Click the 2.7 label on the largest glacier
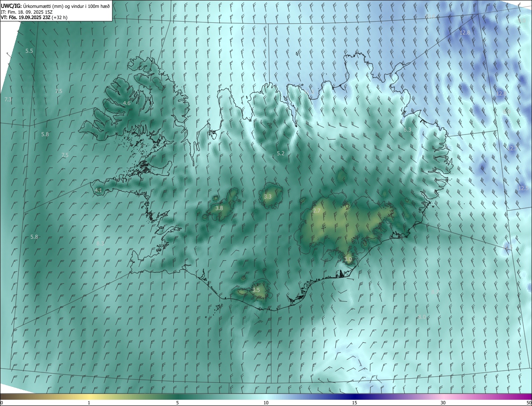Viewport: 532px width, 406px height. pyautogui.click(x=316, y=210)
